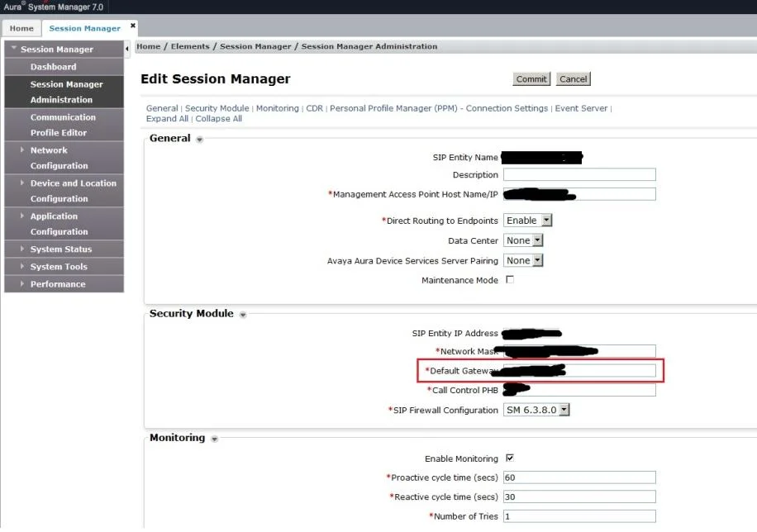
Task: Switch to the Home tab
Action: pos(21,28)
